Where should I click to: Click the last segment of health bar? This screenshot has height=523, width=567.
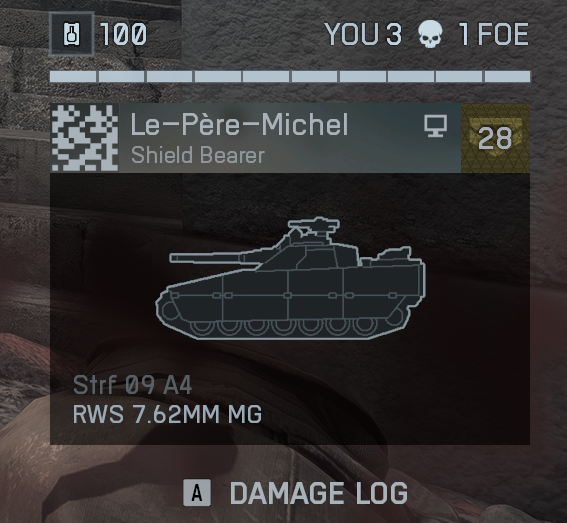[507, 76]
